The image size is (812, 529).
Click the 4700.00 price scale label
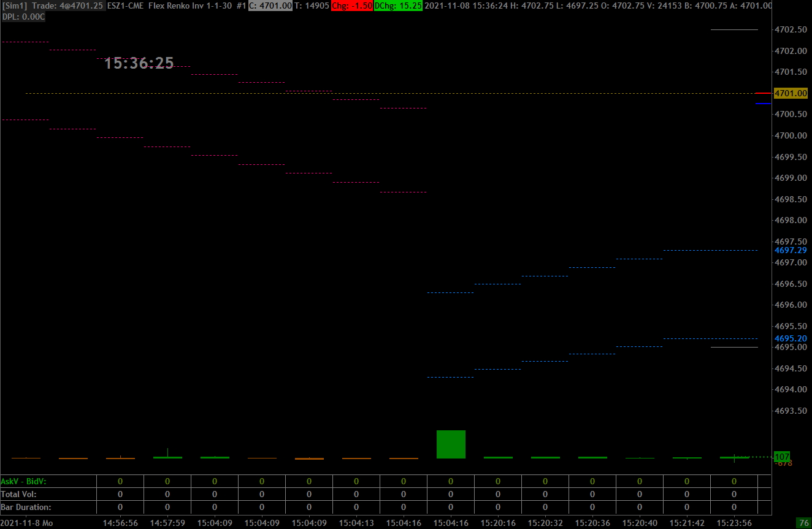(x=791, y=135)
